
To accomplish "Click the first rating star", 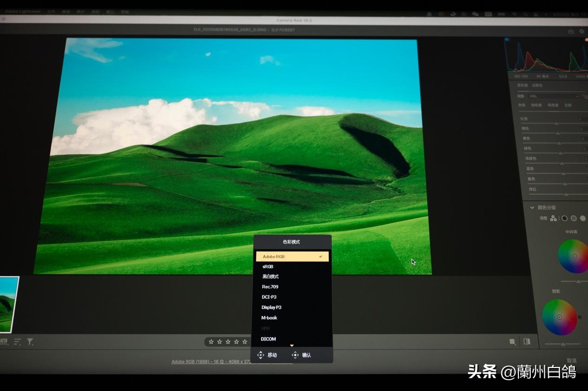I will (x=211, y=342).
